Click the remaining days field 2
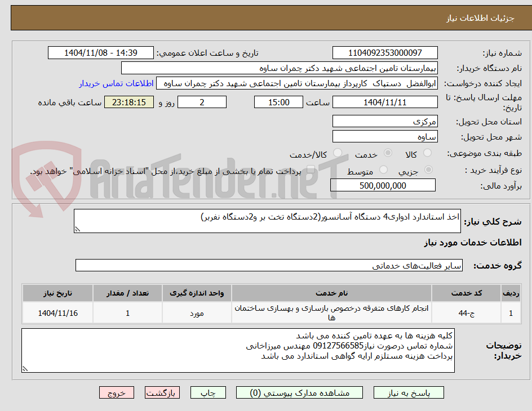Screen dimensions: 532x411 coord(202,102)
